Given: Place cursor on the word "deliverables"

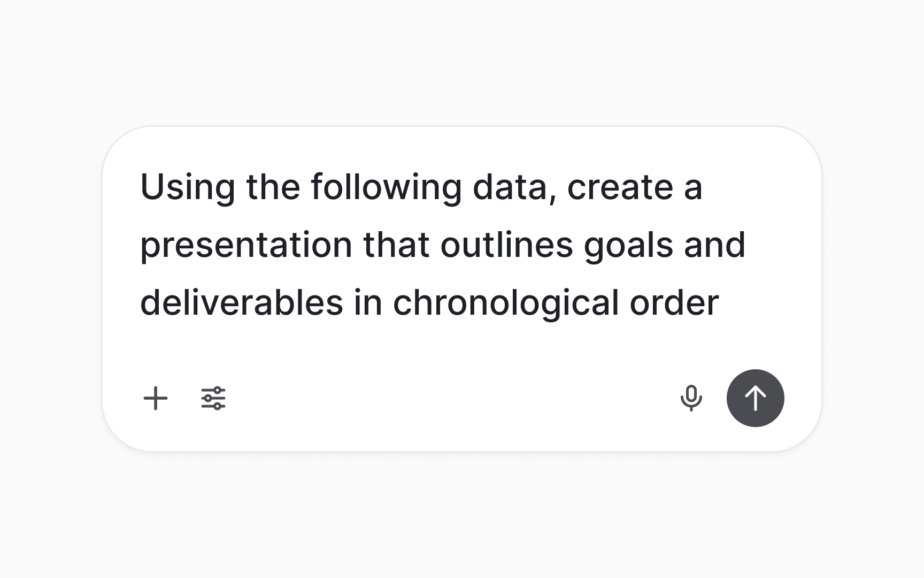Looking at the screenshot, I should coord(241,302).
